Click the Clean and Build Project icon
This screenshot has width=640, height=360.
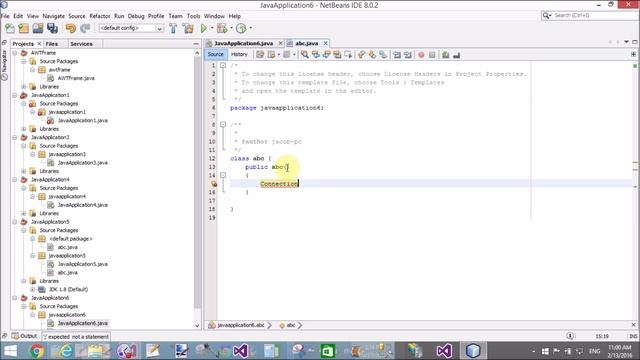pyautogui.click(x=188, y=28)
